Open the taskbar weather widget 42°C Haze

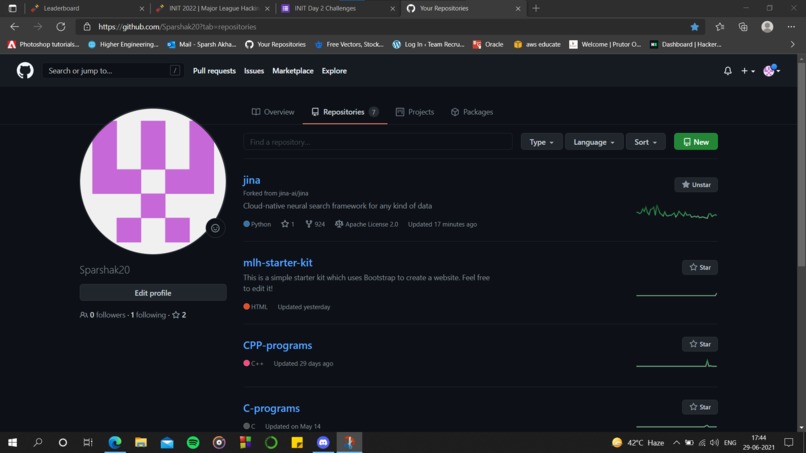pyautogui.click(x=638, y=443)
